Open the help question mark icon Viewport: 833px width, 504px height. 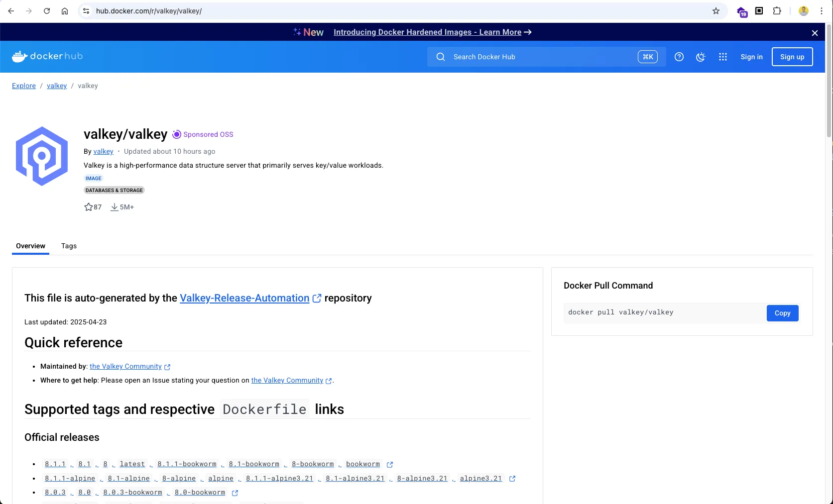pyautogui.click(x=679, y=57)
